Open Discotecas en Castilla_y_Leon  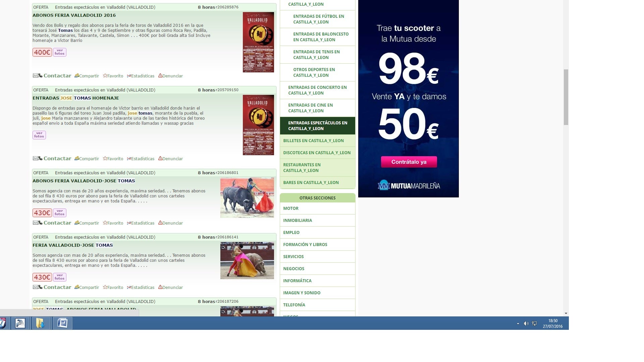point(317,153)
